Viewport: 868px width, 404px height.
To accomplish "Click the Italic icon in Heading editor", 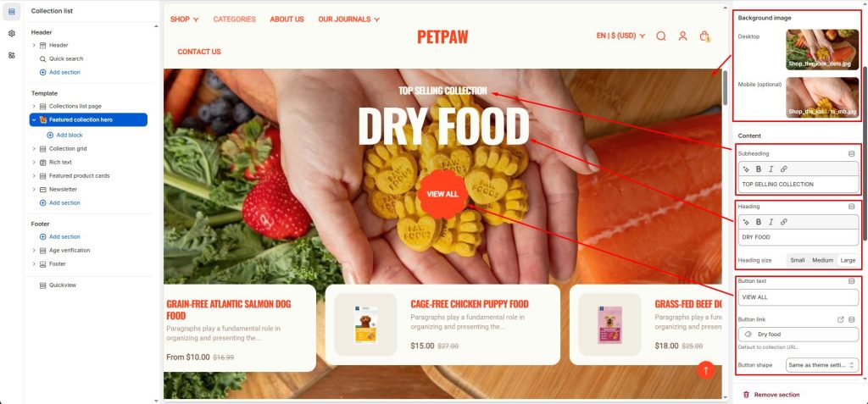I will (771, 222).
